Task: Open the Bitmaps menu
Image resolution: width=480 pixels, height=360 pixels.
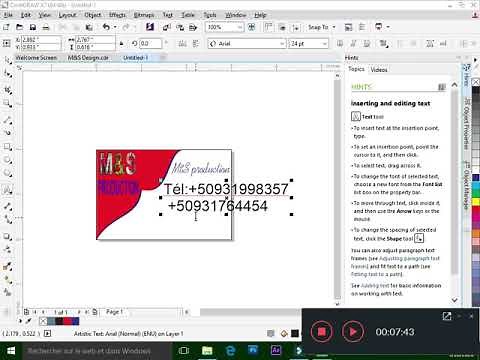Action: coord(144,15)
